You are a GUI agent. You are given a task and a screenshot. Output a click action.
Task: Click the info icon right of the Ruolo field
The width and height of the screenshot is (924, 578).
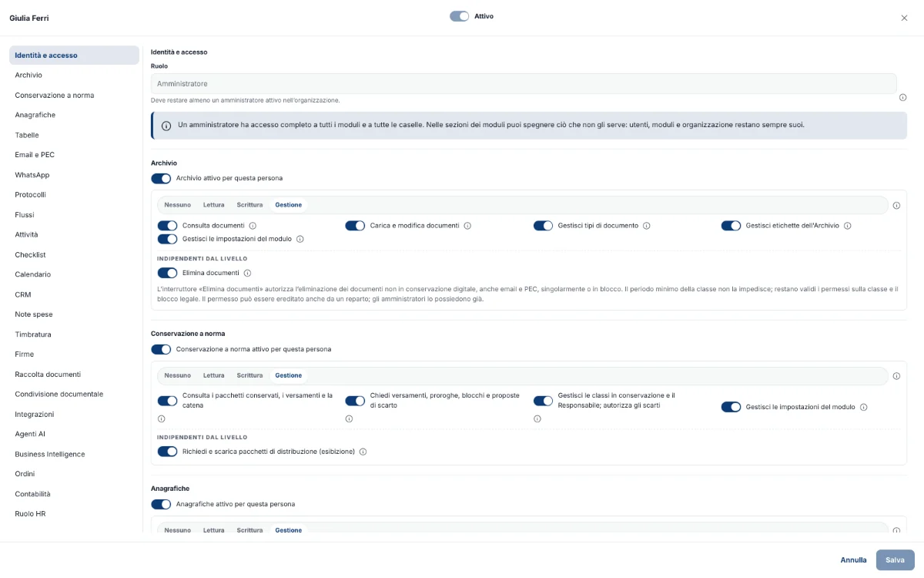[x=902, y=98]
